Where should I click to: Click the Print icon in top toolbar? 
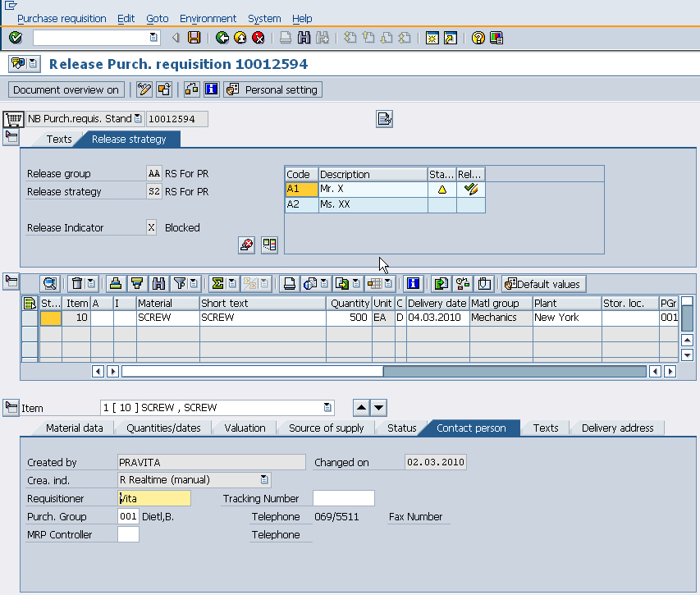click(285, 38)
